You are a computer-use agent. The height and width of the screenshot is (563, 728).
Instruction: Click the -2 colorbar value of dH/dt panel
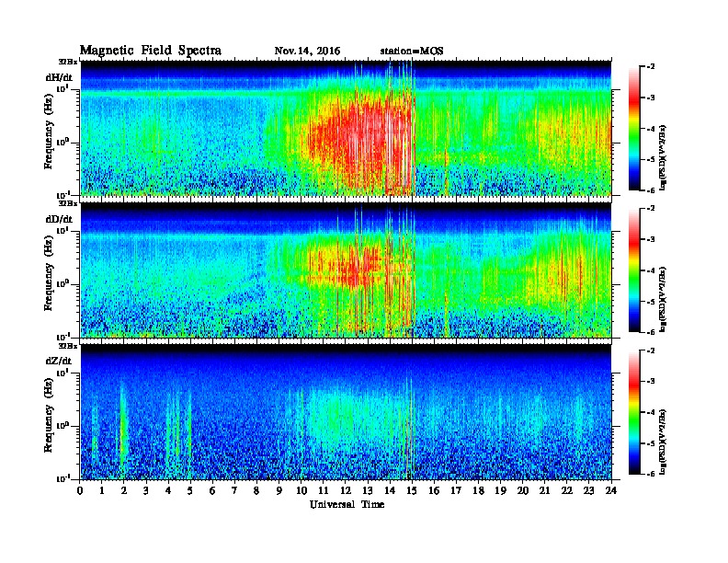pos(651,67)
